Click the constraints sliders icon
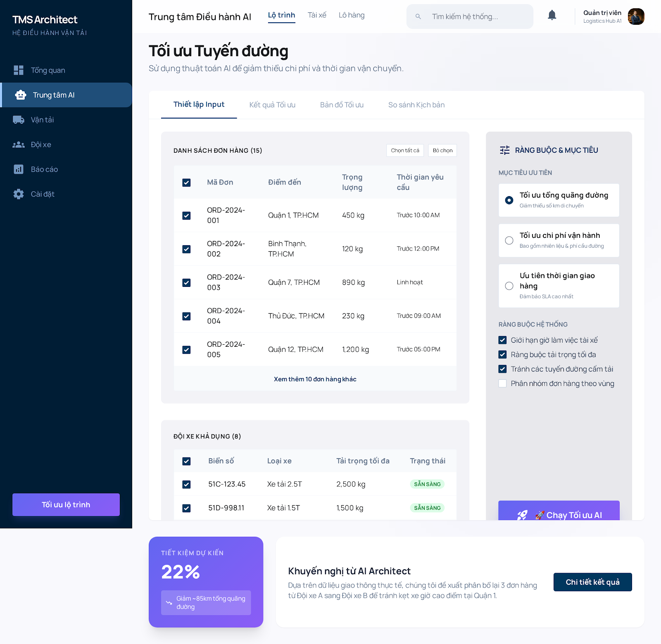661x644 pixels. pyautogui.click(x=505, y=150)
